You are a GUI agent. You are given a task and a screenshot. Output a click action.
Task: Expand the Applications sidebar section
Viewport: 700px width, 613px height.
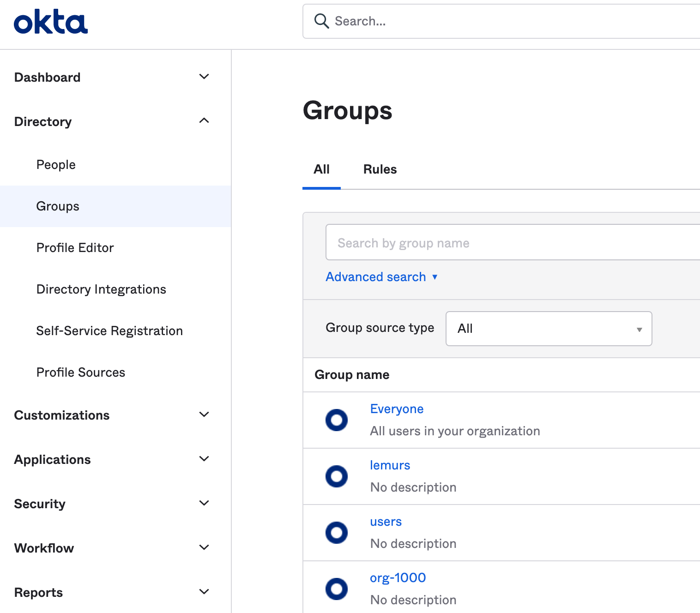204,459
